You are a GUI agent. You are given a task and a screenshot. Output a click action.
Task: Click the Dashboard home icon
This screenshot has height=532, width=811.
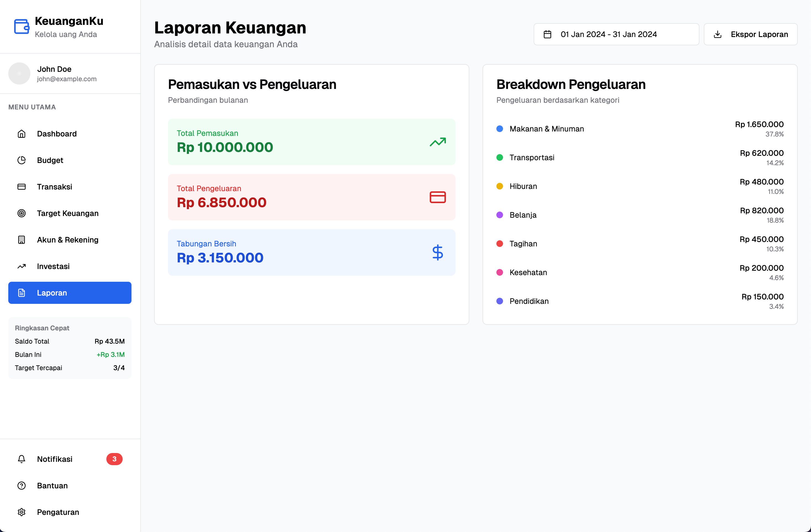22,134
